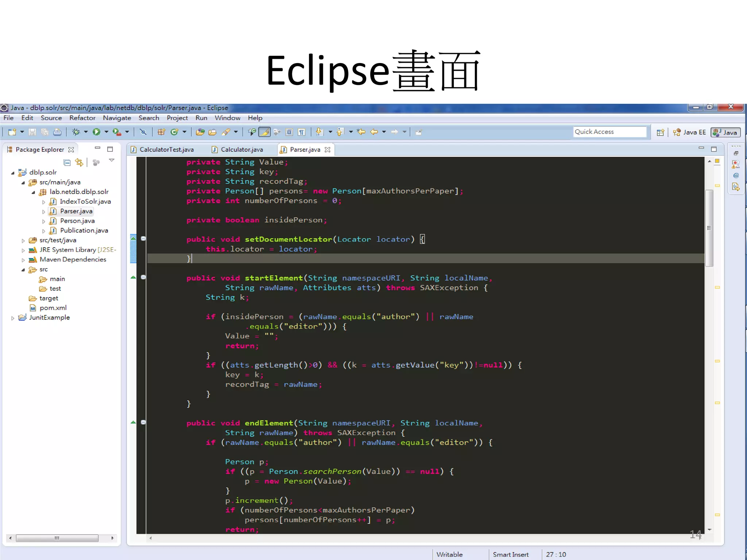Switch to the Java EE perspective
This screenshot has height=560, width=747.
pos(689,132)
